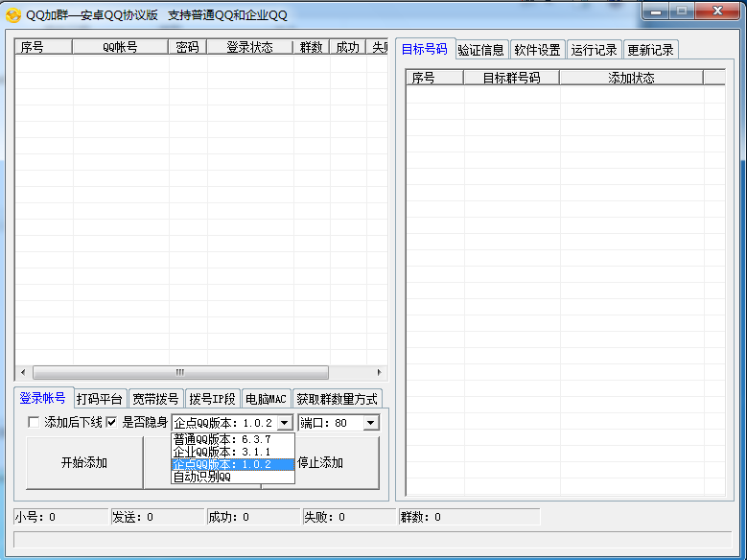
Task: Select the 登录帐号 tab
Action: [x=43, y=398]
